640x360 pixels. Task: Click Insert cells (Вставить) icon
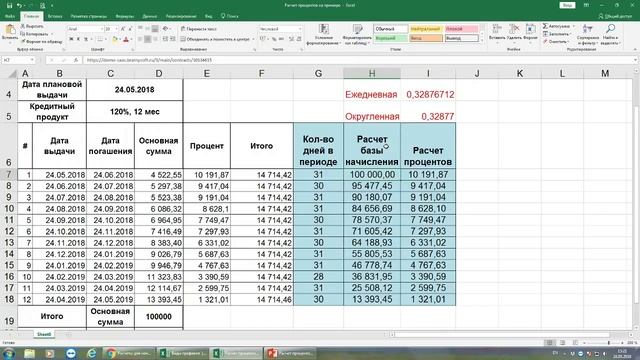point(497,32)
